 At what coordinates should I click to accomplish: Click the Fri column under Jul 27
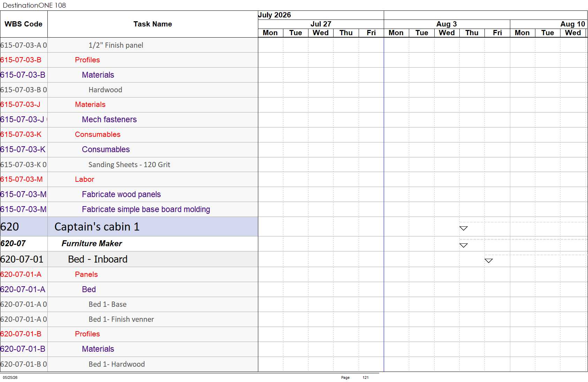(x=371, y=33)
